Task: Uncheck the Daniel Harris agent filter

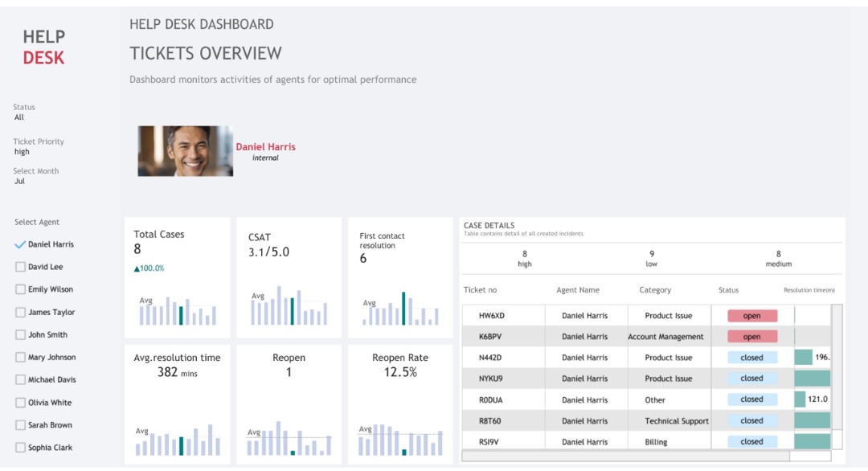Action: [20, 244]
